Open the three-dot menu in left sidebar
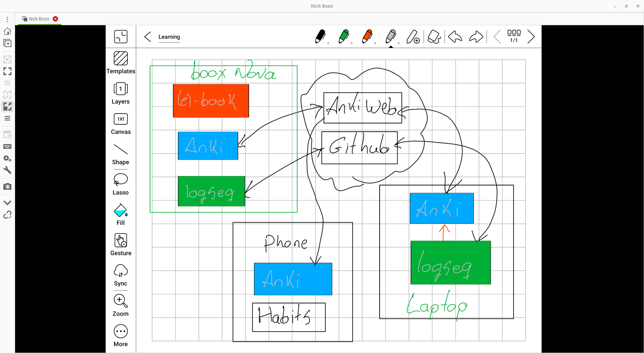The width and height of the screenshot is (644, 353). coord(7,19)
